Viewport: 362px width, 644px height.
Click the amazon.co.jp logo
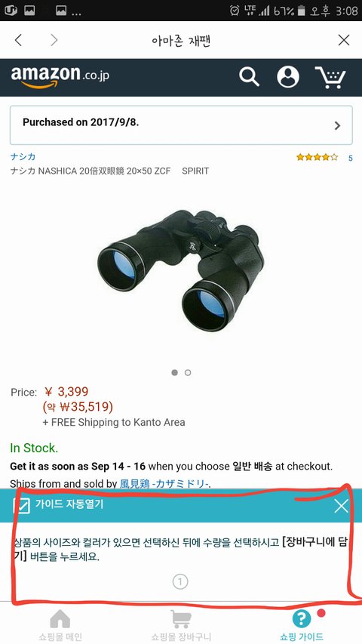[60, 76]
